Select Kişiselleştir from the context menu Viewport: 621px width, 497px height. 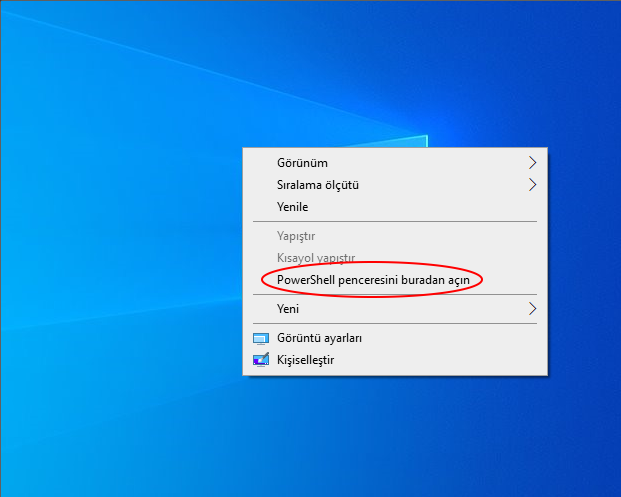coord(395,360)
